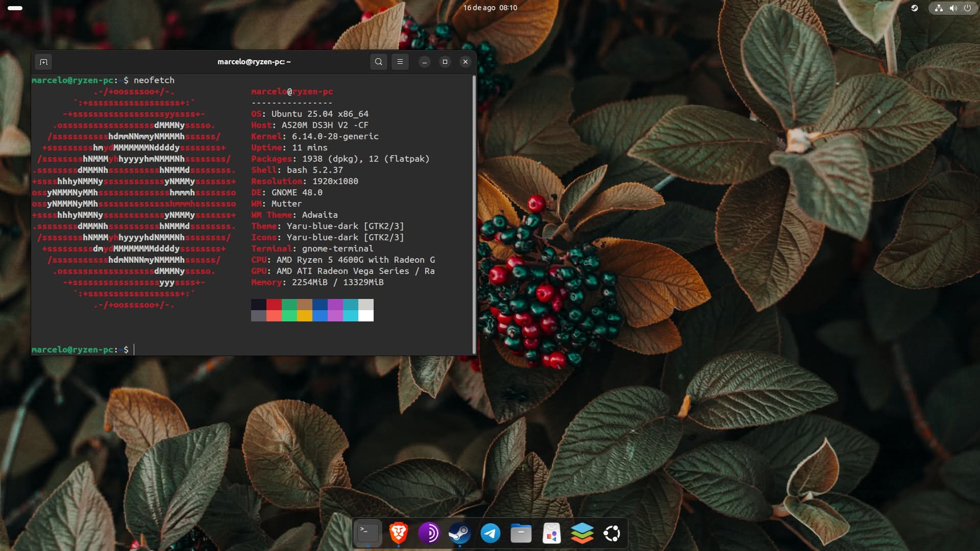Launch the stacked layers app in dock
This screenshot has height=551, width=980.
pos(582,534)
